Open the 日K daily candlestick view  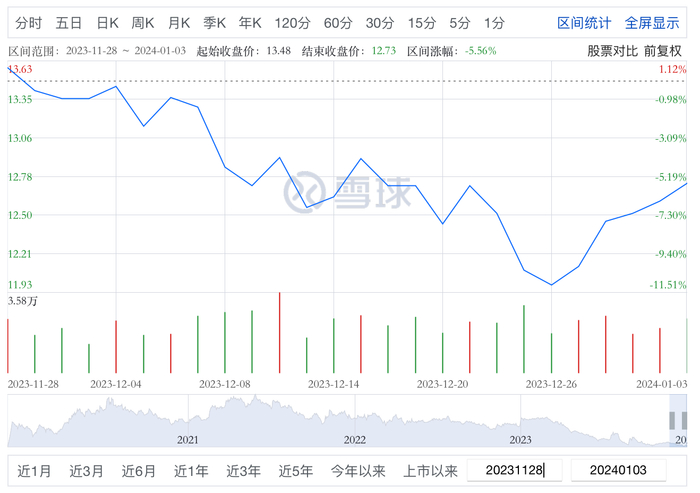(108, 22)
